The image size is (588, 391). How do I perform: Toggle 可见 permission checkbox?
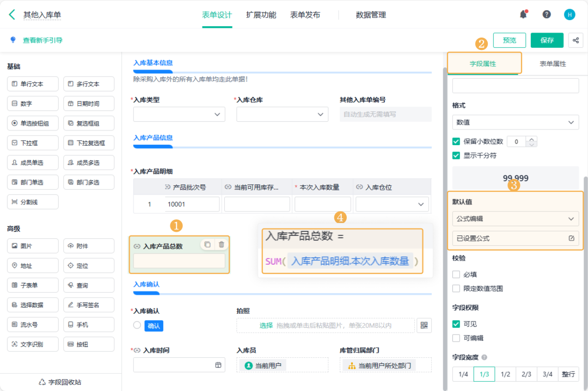(x=456, y=324)
